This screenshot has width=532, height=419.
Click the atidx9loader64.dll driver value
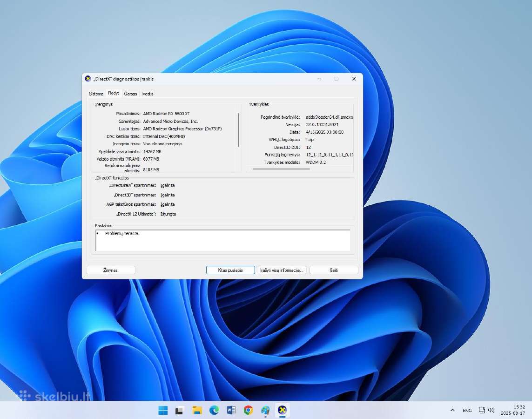330,117
